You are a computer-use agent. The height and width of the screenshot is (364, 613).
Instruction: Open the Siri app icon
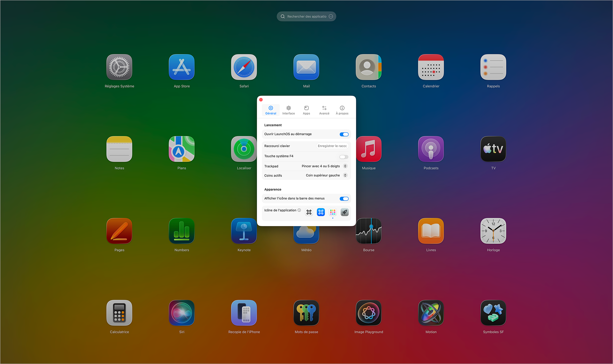(182, 313)
